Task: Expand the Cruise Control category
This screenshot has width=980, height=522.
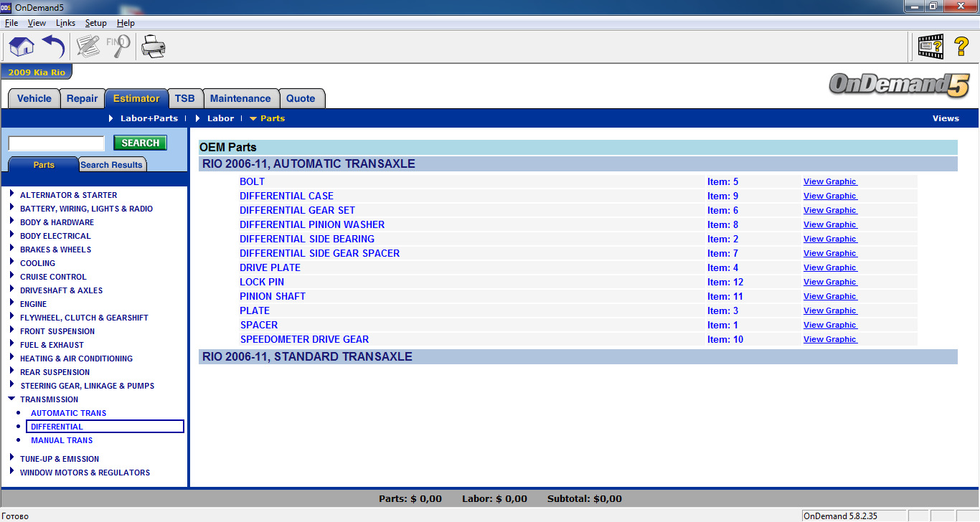Action: [12, 276]
